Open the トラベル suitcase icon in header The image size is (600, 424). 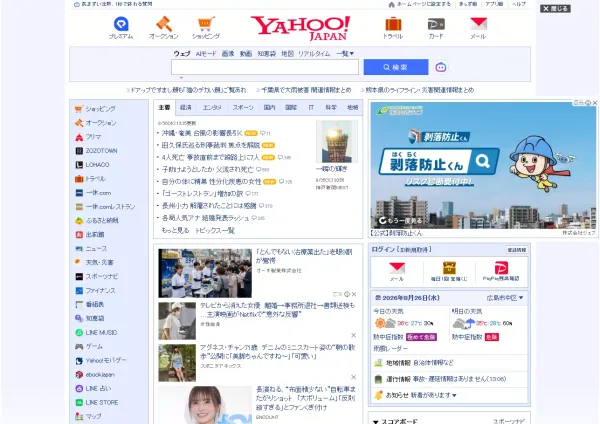tap(393, 24)
